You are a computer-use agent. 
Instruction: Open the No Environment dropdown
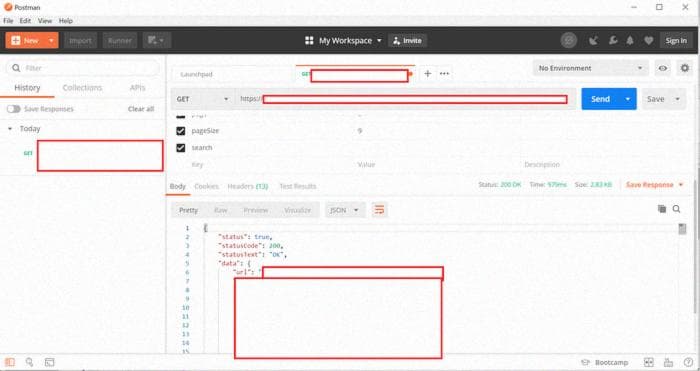click(x=591, y=68)
